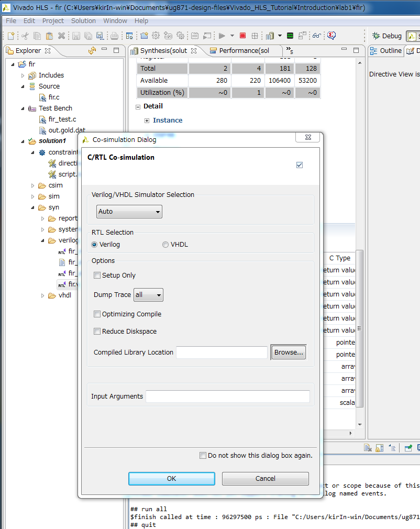Viewport: 420px width, 529px height.
Task: Click the Copy toolbar icon
Action: tap(37, 36)
